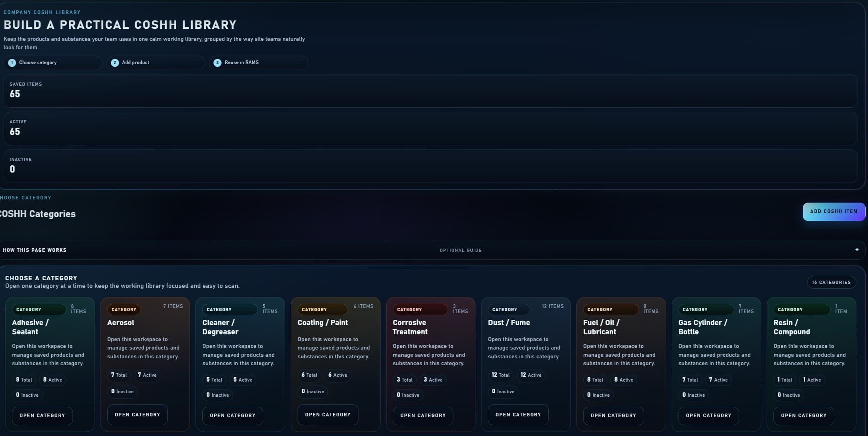This screenshot has width=868, height=436.
Task: Click the 6 Total chip on Coating / Paint
Action: pyautogui.click(x=309, y=375)
